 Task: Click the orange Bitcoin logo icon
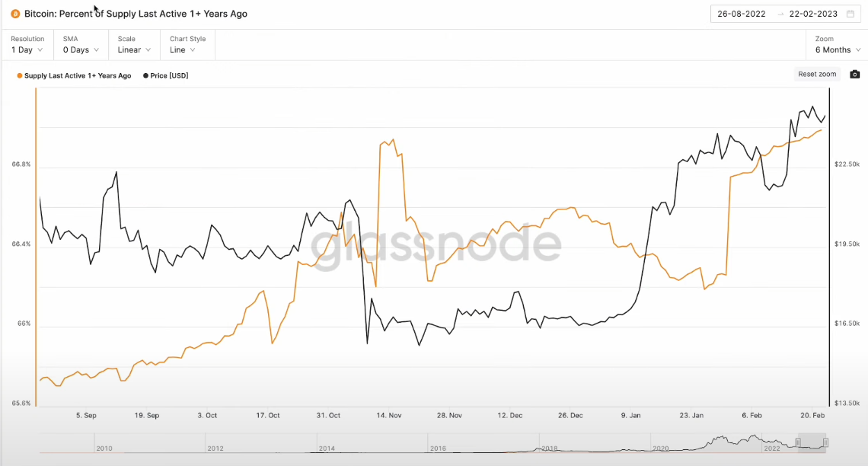(x=15, y=14)
